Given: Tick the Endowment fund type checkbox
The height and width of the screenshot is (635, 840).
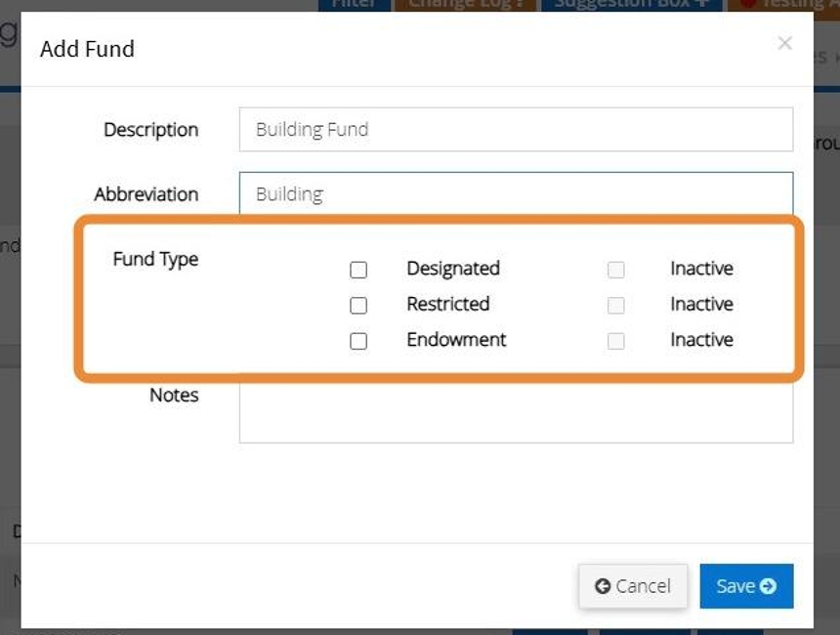Looking at the screenshot, I should coord(358,341).
